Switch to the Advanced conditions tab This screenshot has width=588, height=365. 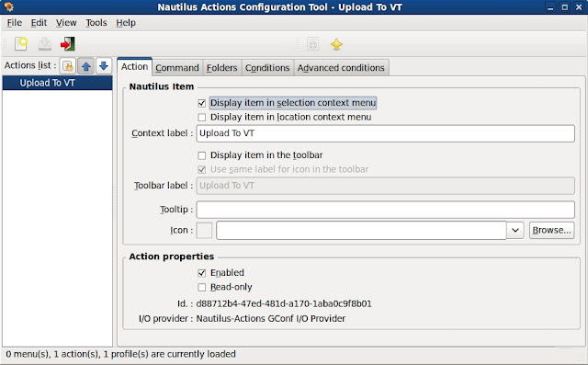(x=341, y=68)
